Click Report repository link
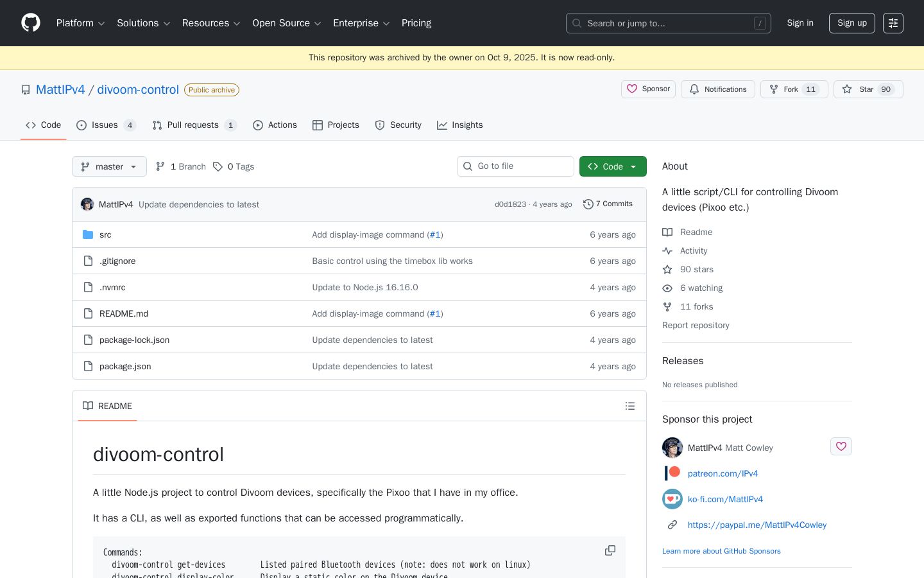924x578 pixels. pyautogui.click(x=696, y=326)
